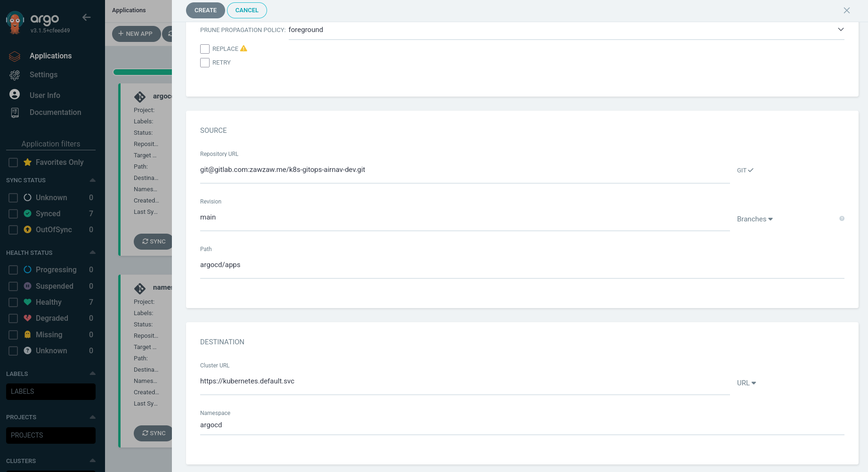Navigate to Documentation in the sidebar
The width and height of the screenshot is (868, 472).
tap(15, 112)
